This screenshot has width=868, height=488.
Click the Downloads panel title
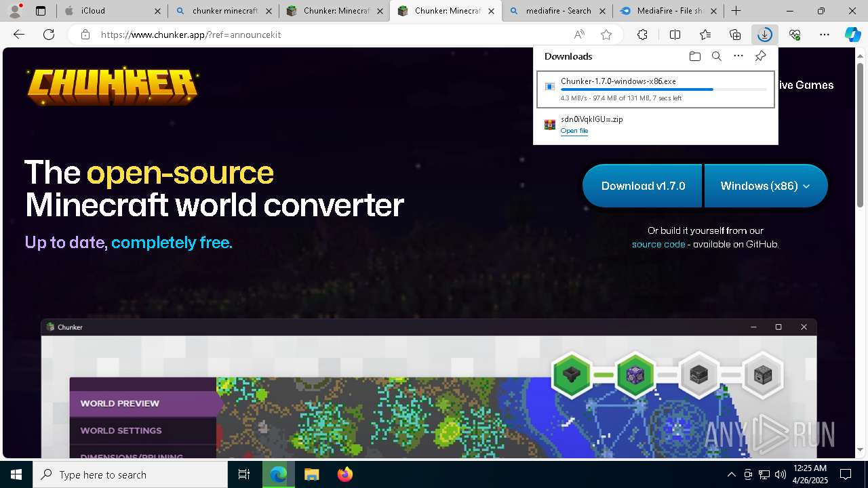pos(568,56)
